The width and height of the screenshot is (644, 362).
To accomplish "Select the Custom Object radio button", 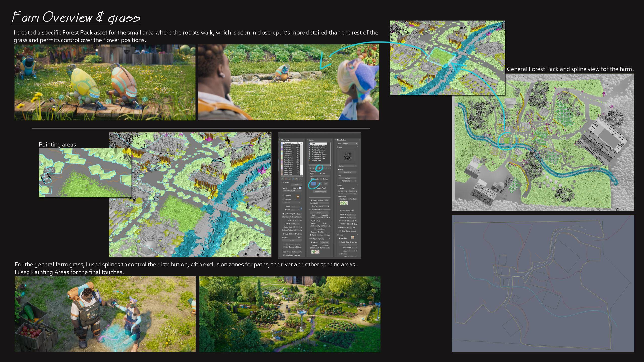I will [283, 214].
